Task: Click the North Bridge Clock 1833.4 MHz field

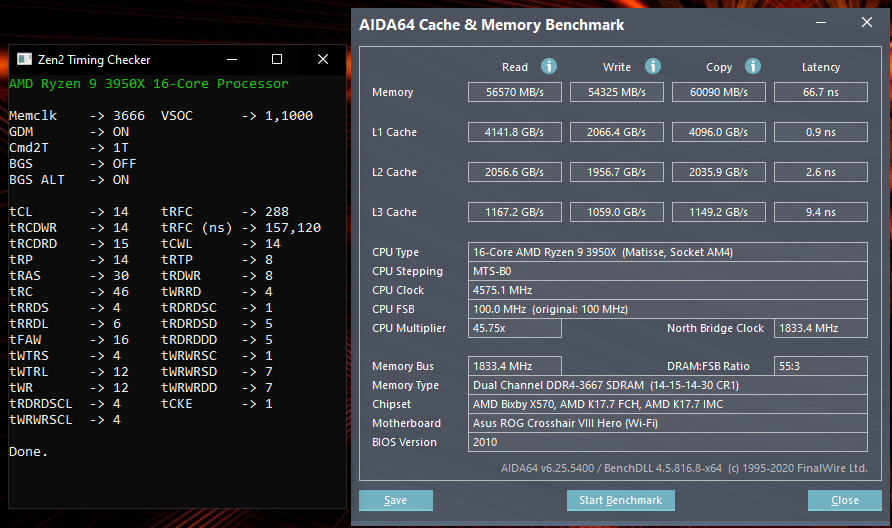Action: point(821,328)
